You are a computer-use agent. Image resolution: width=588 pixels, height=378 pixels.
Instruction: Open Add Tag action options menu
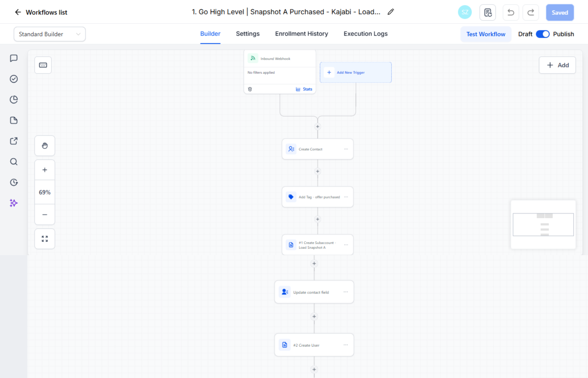[x=346, y=197]
